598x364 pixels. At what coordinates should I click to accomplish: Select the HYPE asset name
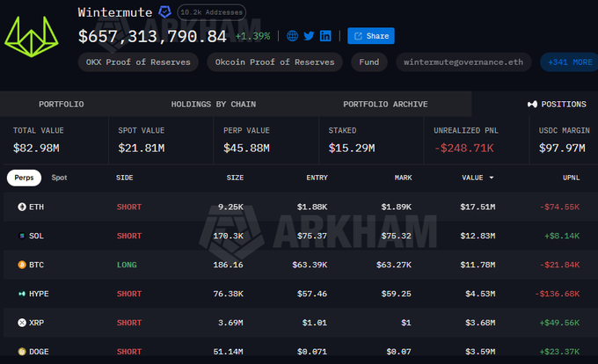click(39, 294)
